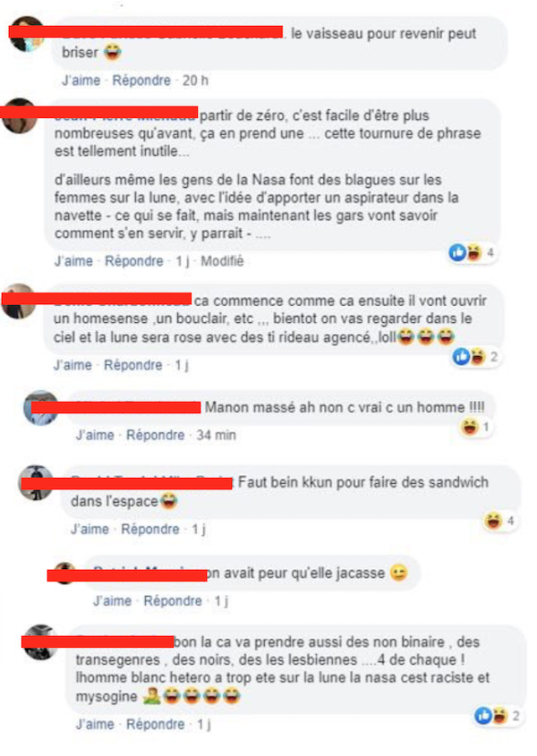537x756 pixels.
Task: Open the avatar next to the Manon massé reply
Action: (x=41, y=408)
